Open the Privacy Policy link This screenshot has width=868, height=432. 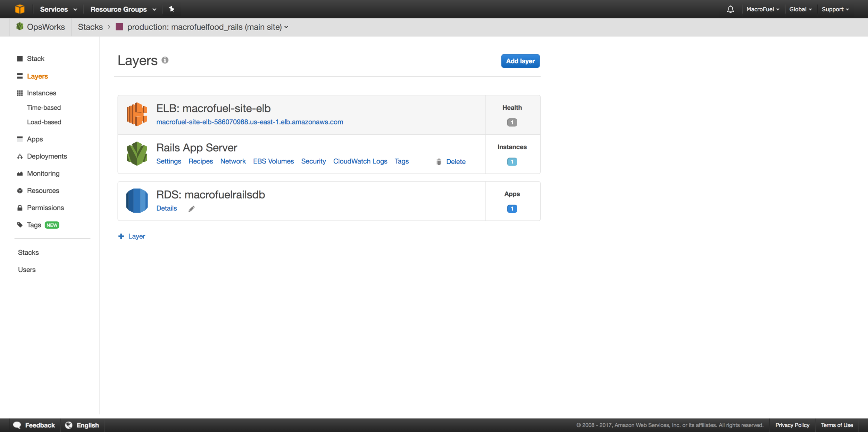792,425
